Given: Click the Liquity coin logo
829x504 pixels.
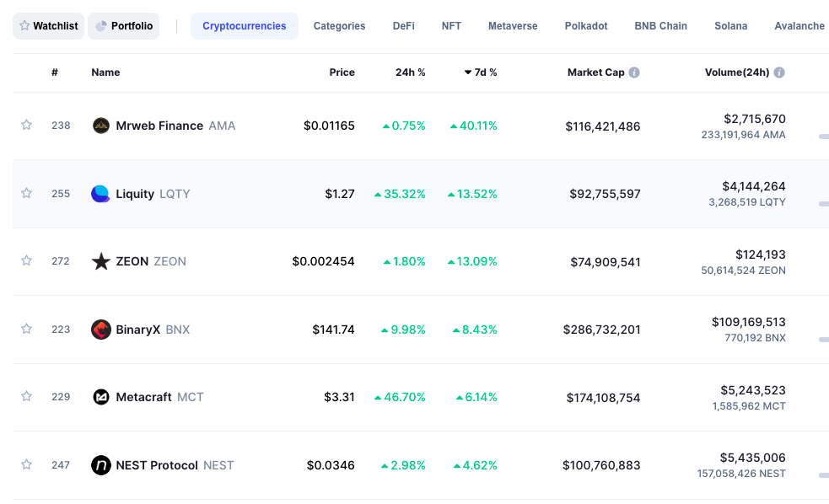Looking at the screenshot, I should [100, 194].
